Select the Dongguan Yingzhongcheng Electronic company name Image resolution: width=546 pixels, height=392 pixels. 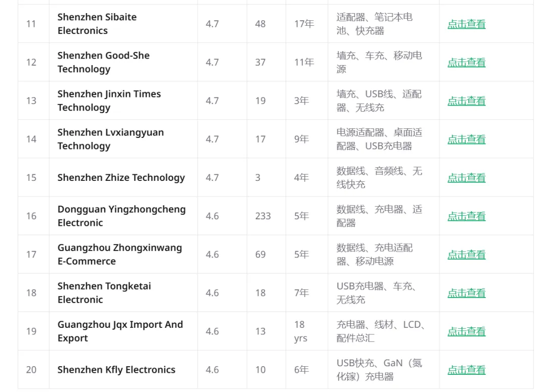[x=121, y=216]
